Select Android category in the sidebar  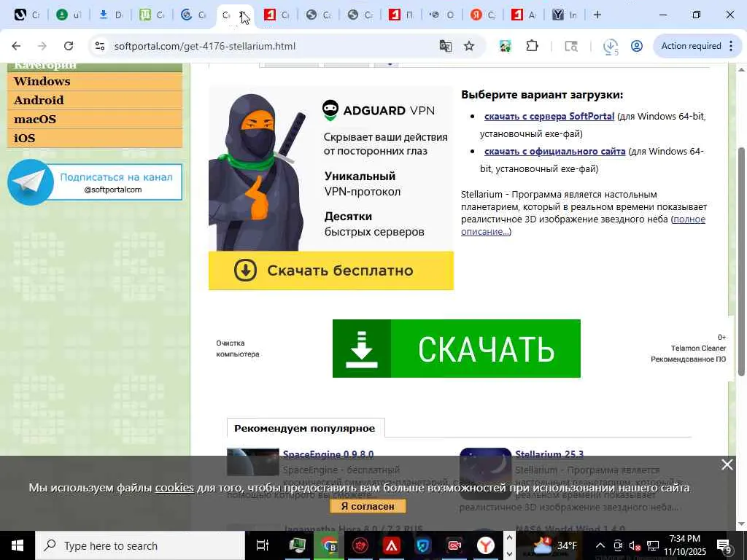94,101
